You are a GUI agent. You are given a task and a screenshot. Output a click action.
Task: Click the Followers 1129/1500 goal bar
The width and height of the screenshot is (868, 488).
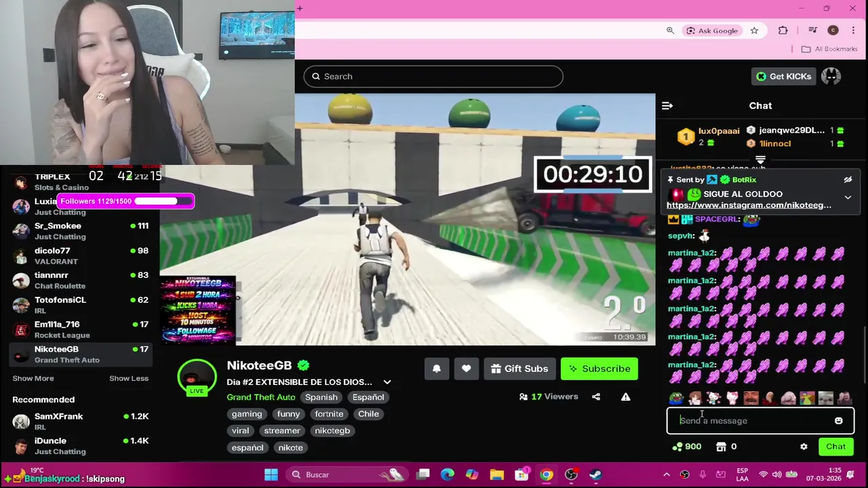tap(126, 201)
